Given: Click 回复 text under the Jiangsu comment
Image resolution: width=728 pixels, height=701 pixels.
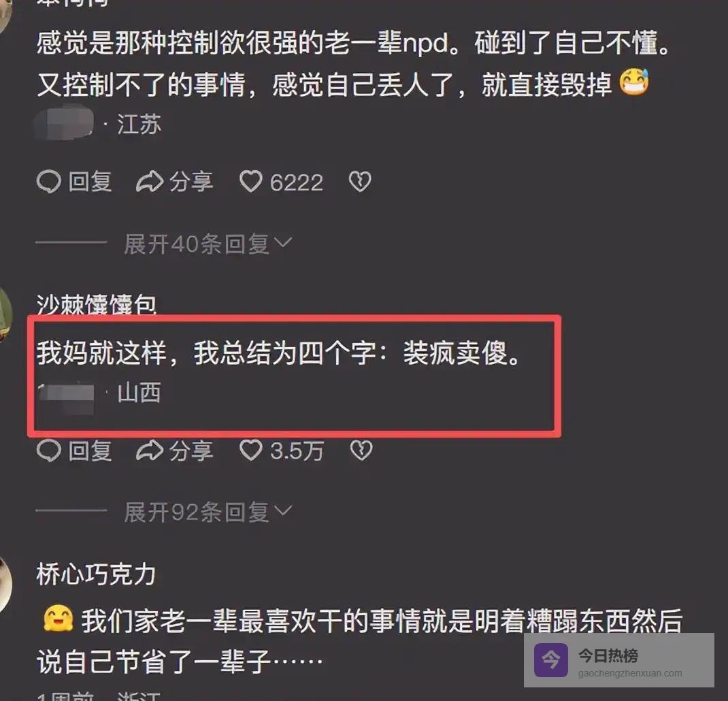Looking at the screenshot, I should click(x=90, y=181).
